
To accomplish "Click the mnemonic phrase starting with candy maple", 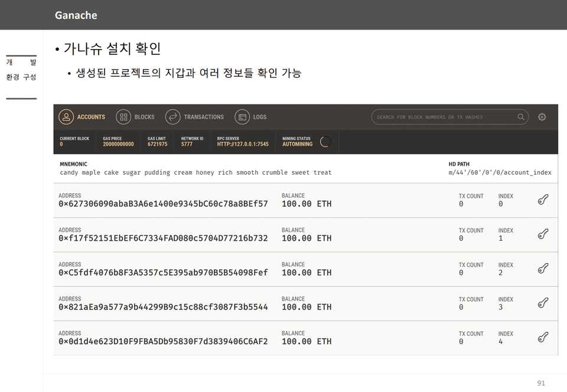I will (x=195, y=173).
